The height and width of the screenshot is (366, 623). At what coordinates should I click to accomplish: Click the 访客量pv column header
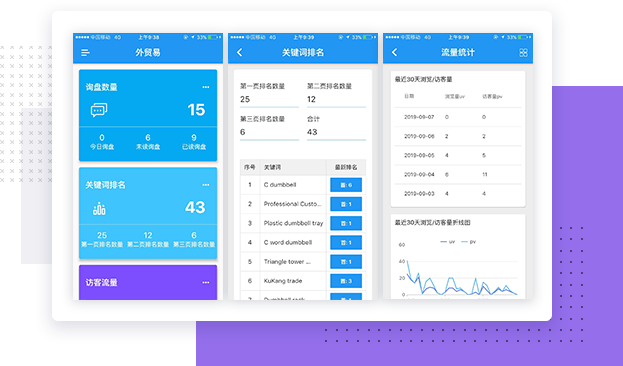492,97
